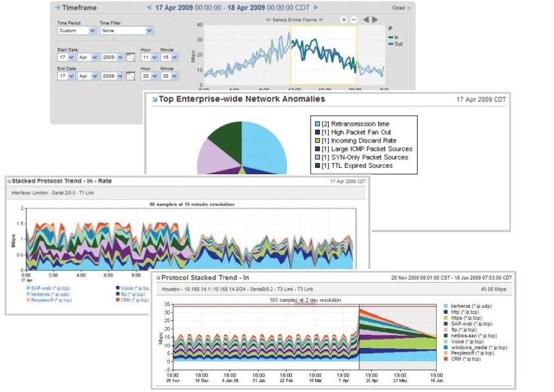Zoom out with the minus button
Screen dimensions: 554x392
[353, 20]
